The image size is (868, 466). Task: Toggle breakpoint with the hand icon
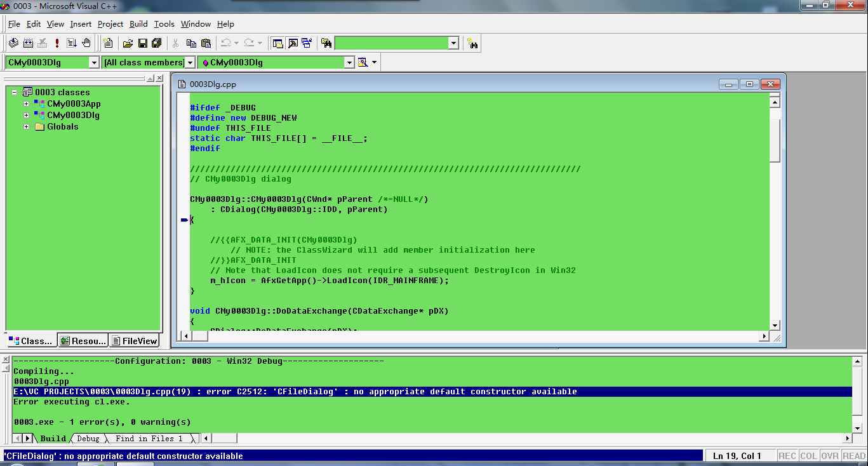point(86,43)
